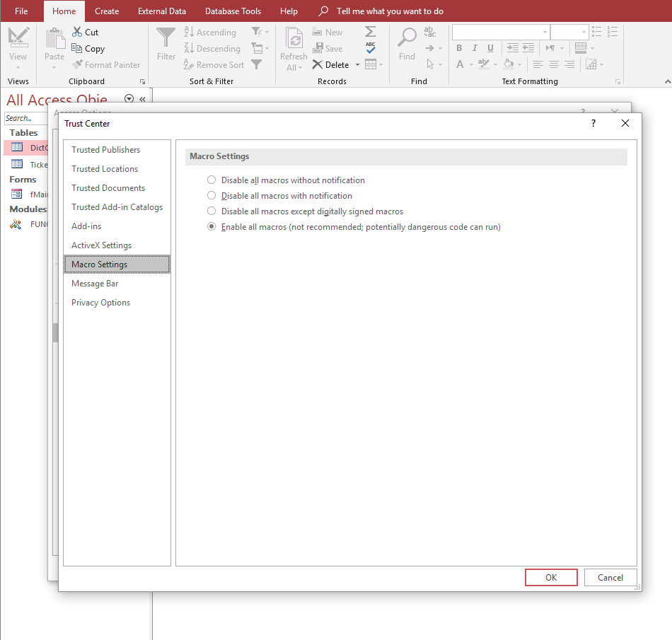Choose Disable all macros except digitally signed
The height and width of the screenshot is (640, 672).
point(212,211)
